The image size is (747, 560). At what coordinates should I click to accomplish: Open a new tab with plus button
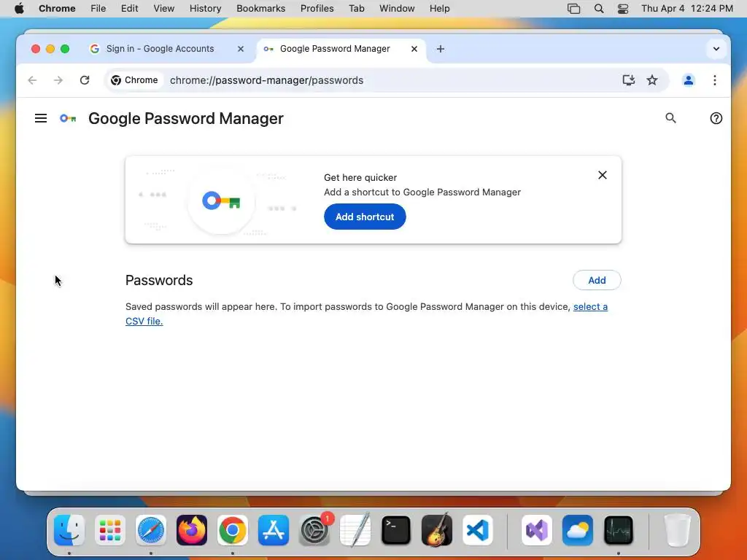[441, 49]
